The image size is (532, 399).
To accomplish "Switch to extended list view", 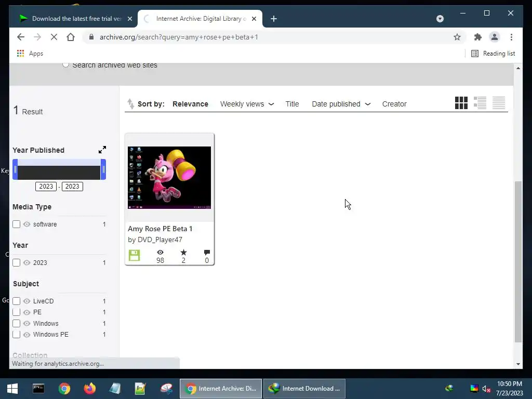I will pyautogui.click(x=480, y=103).
